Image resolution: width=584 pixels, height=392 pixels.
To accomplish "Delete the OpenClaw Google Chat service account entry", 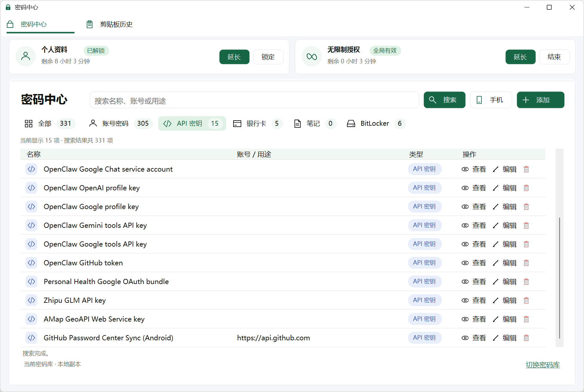I will (526, 169).
